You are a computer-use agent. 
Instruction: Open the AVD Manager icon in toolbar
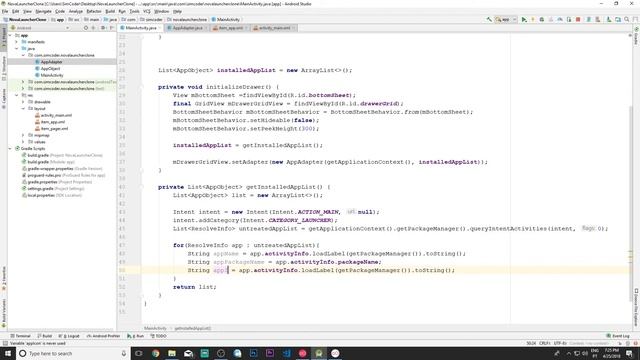(589, 19)
